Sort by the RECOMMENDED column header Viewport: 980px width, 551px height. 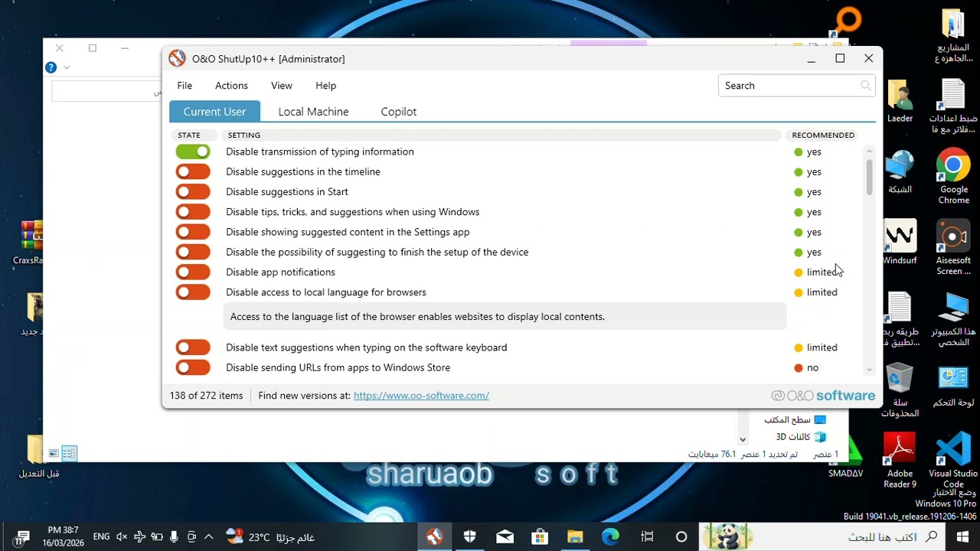823,135
